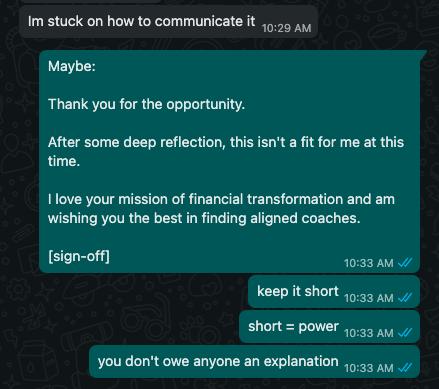
Task: Click the "short = power" message bubble
Action: [x=329, y=327]
